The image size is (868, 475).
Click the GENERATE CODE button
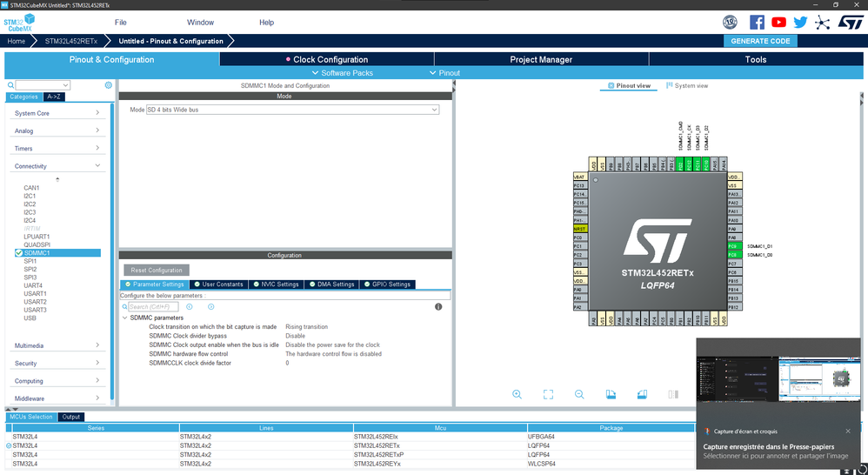pos(760,41)
